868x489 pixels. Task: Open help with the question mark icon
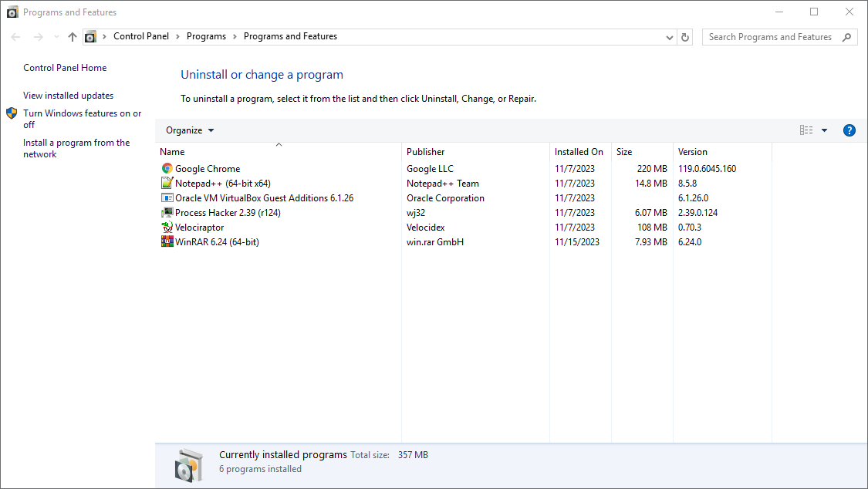849,130
